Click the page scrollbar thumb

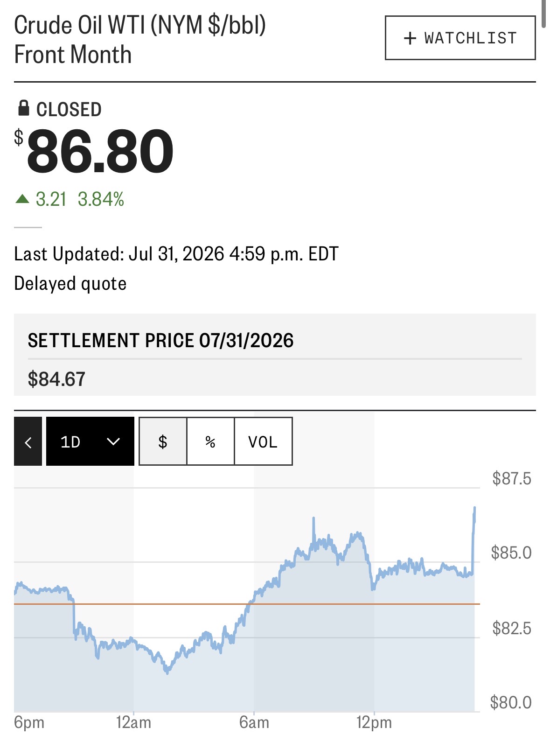[x=544, y=14]
